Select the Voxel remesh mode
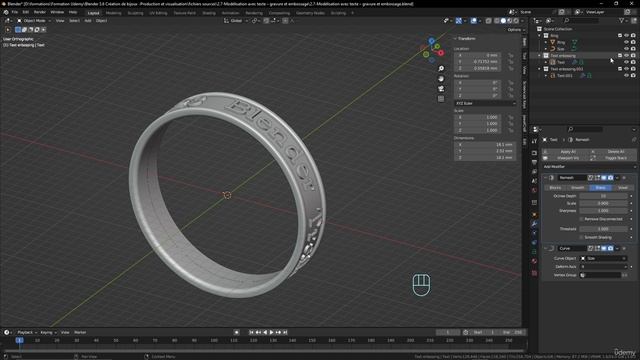 coord(623,188)
